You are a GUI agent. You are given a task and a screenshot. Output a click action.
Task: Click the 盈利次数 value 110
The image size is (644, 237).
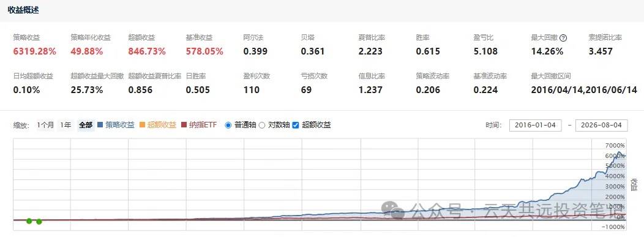[x=252, y=89]
